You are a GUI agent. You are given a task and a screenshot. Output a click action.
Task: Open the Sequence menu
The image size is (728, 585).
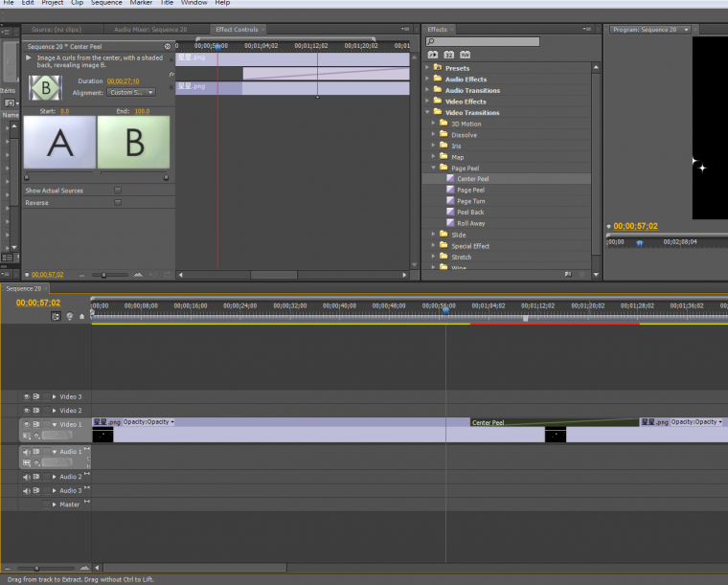pyautogui.click(x=106, y=3)
